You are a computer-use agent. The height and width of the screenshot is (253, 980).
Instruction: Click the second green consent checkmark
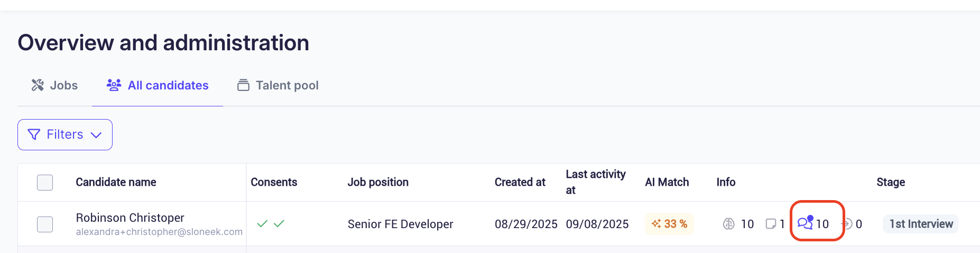(x=279, y=224)
